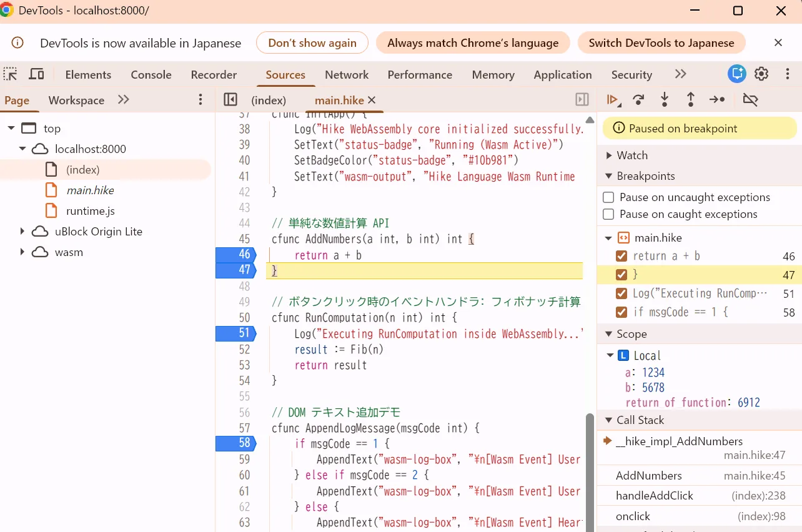802x532 pixels.
Task: Click Always match Chrome's language
Action: (473, 42)
